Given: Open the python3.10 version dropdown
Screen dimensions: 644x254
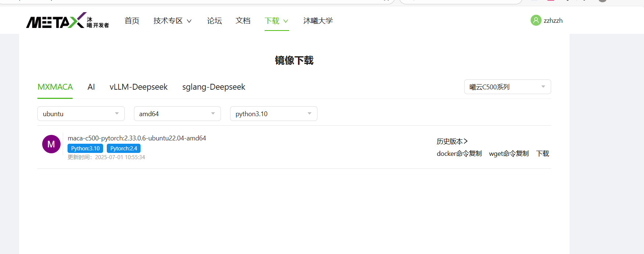Looking at the screenshot, I should coord(273,114).
